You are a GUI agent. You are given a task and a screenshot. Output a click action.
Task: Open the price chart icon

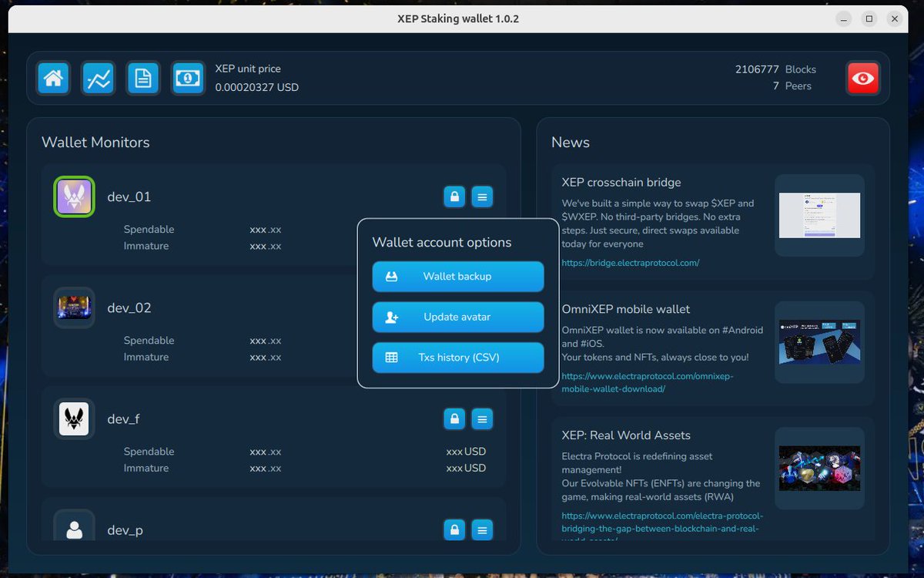[99, 78]
